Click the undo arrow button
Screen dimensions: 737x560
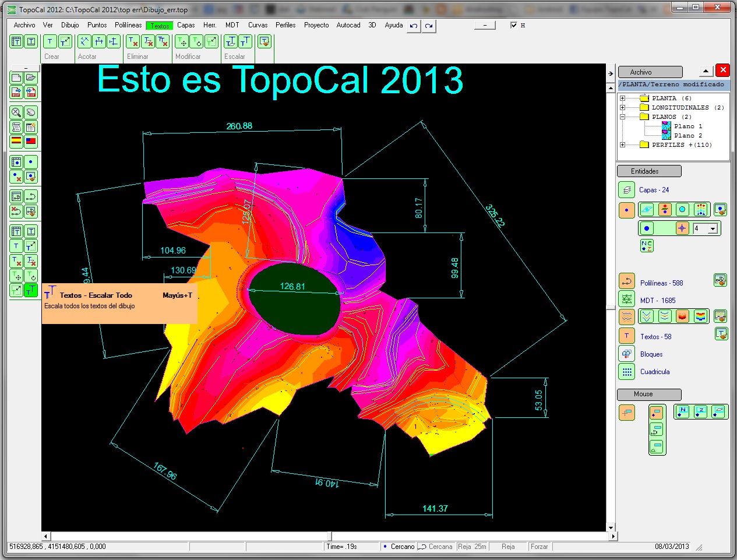coord(414,26)
